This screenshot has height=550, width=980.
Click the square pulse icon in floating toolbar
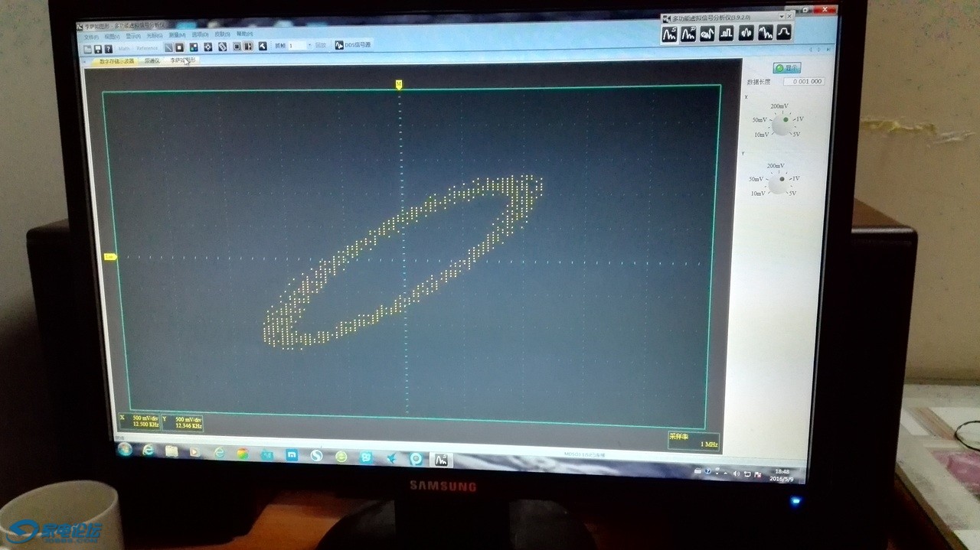[727, 33]
